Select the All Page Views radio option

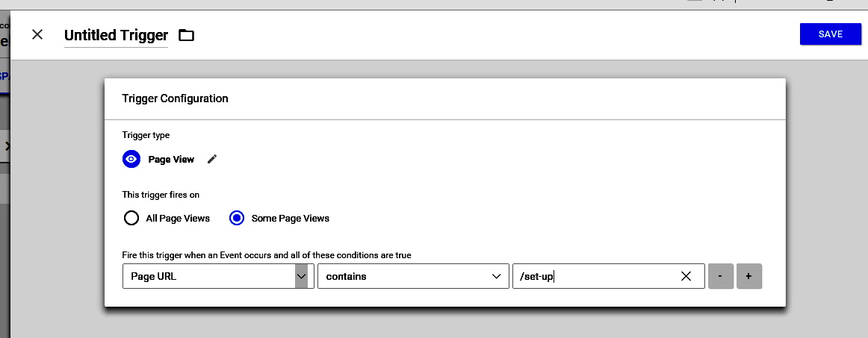tap(131, 219)
